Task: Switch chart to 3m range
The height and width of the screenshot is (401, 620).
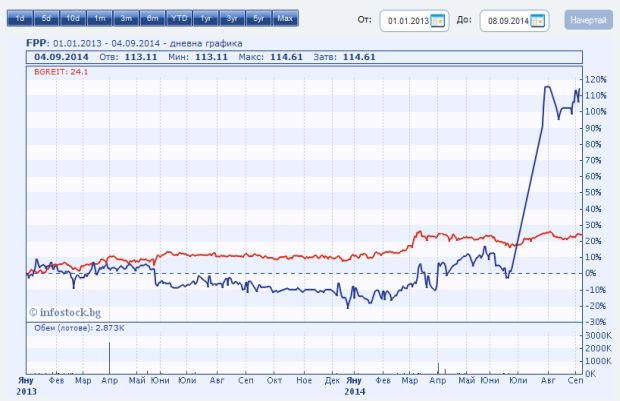Action: 126,19
